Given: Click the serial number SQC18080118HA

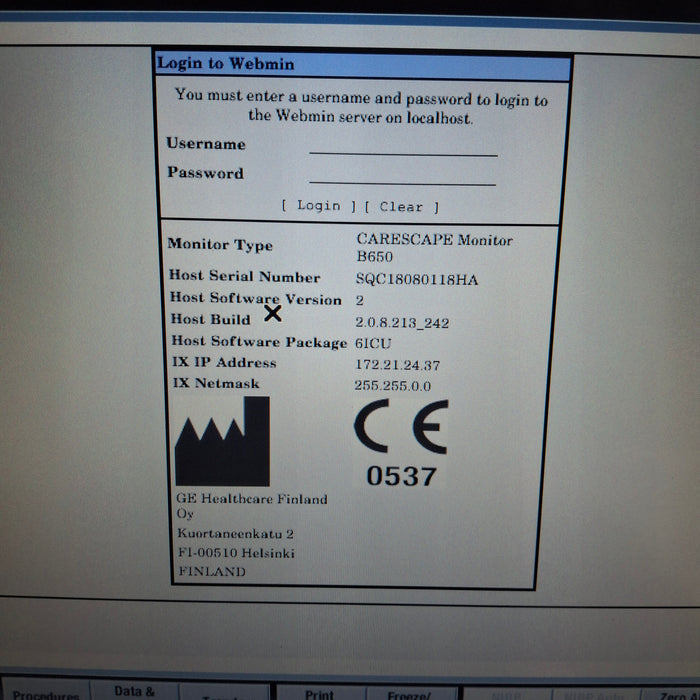Looking at the screenshot, I should point(417,279).
